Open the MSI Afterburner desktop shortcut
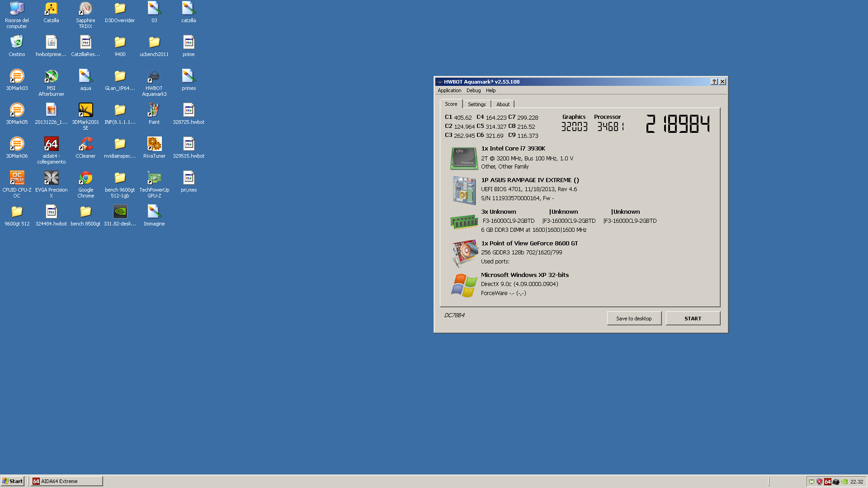 51,83
